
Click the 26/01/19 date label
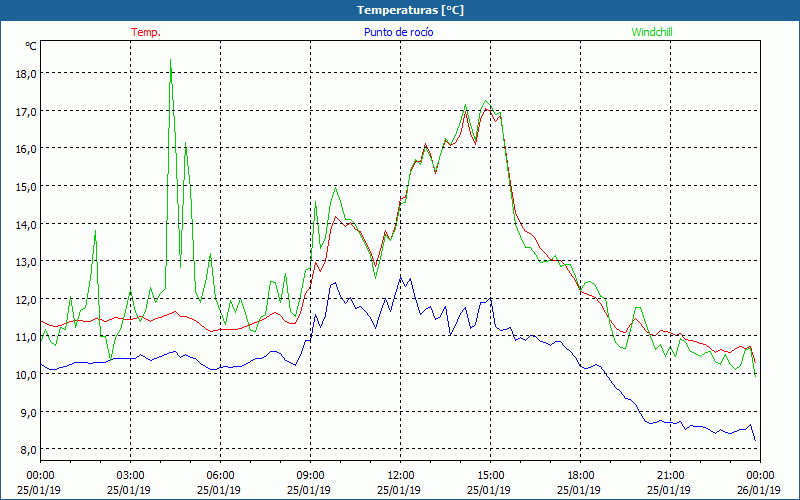click(759, 490)
